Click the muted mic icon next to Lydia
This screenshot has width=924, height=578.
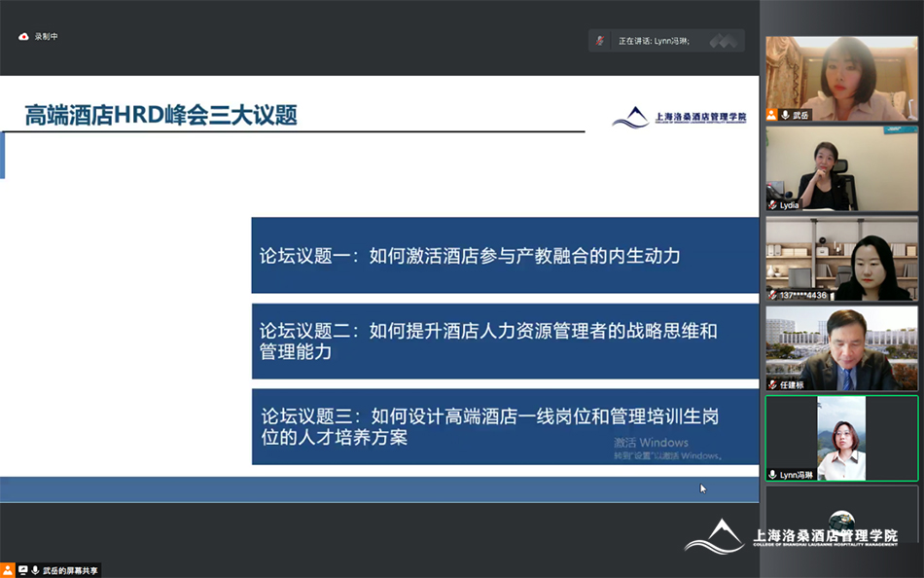click(x=772, y=205)
